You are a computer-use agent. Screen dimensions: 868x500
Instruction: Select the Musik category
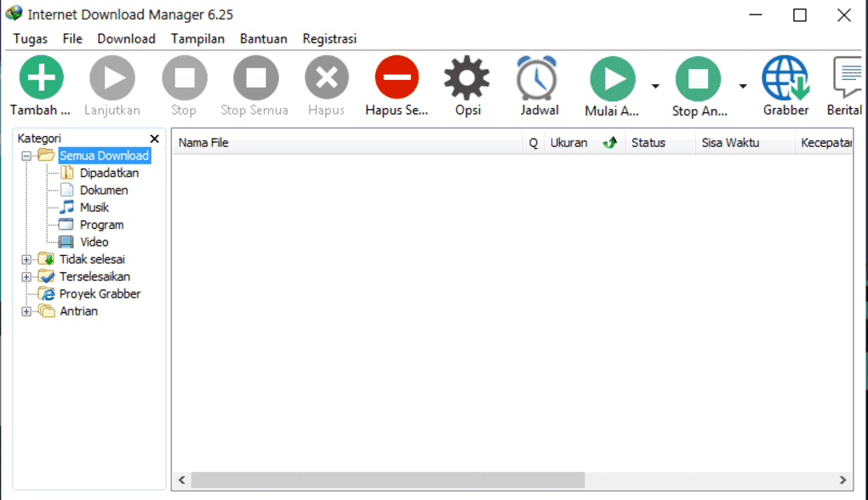94,207
